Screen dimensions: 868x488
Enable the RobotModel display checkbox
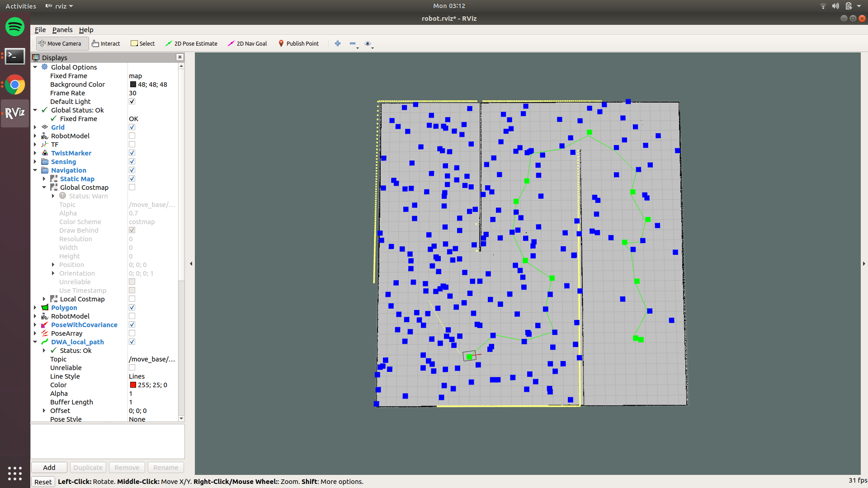pyautogui.click(x=132, y=136)
